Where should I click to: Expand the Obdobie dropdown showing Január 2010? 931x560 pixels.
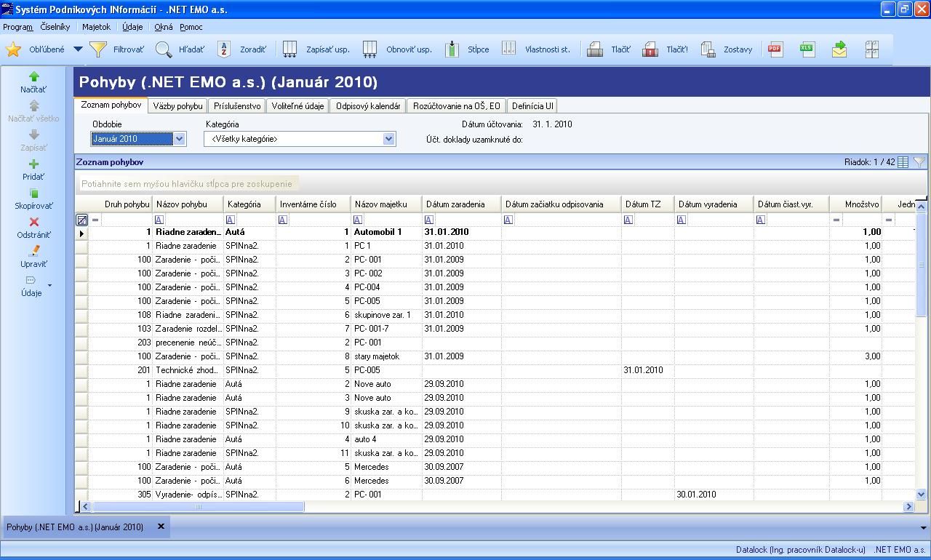coord(179,139)
